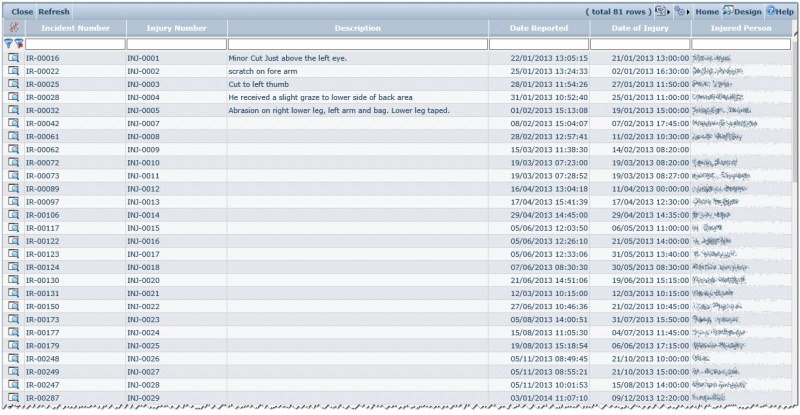The height and width of the screenshot is (415, 800).
Task: Focus the Injury Number filter field
Action: (x=177, y=44)
